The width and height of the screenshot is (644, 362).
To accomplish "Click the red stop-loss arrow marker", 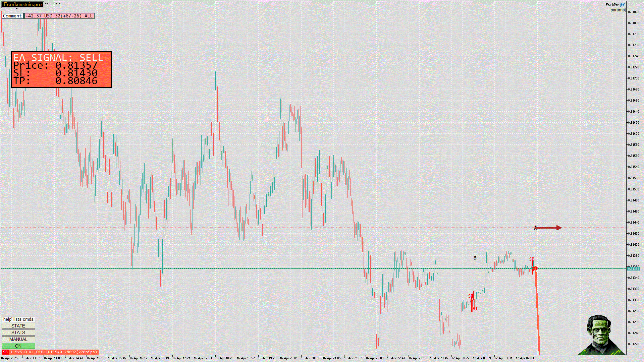I will (548, 228).
